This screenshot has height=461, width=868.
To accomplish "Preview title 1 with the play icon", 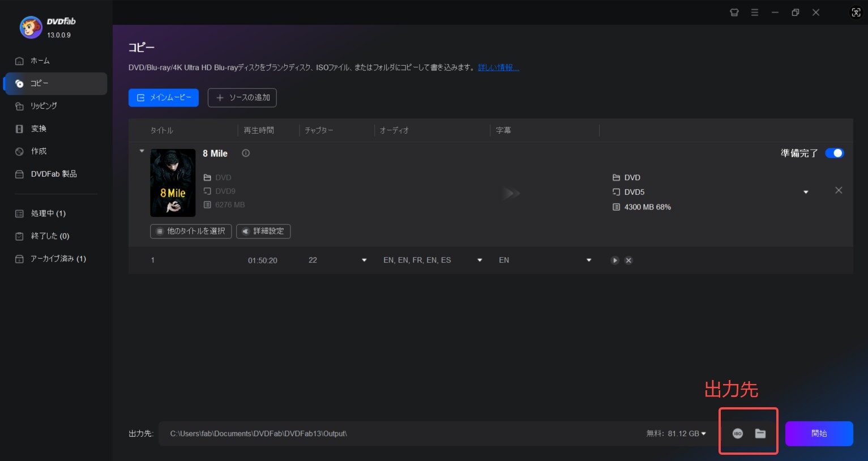I will coord(615,261).
